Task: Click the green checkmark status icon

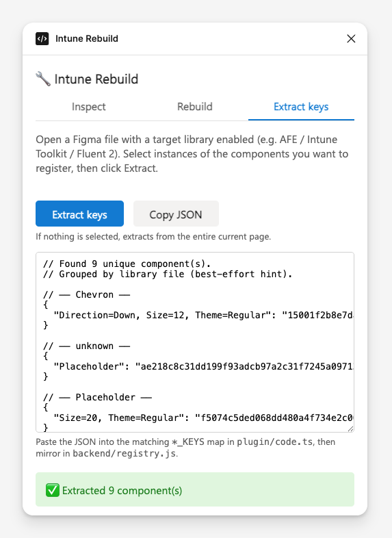Action: tap(53, 490)
